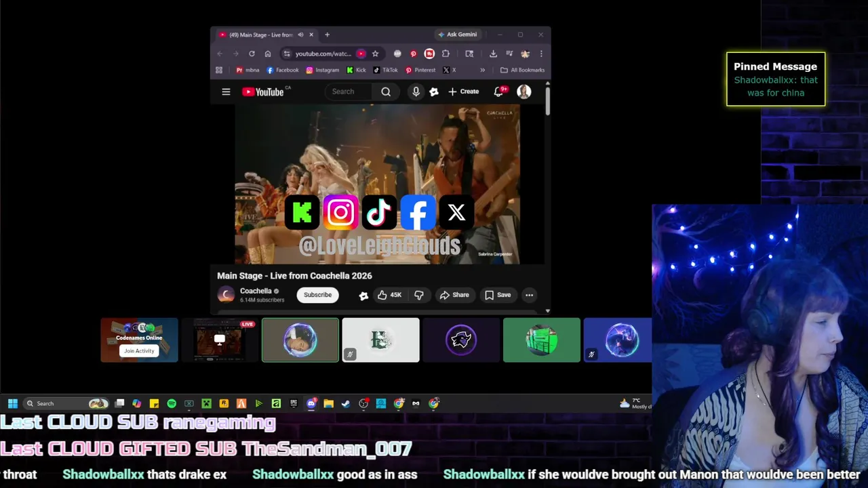Open the Chrome Extensions puzzle icon

click(446, 54)
